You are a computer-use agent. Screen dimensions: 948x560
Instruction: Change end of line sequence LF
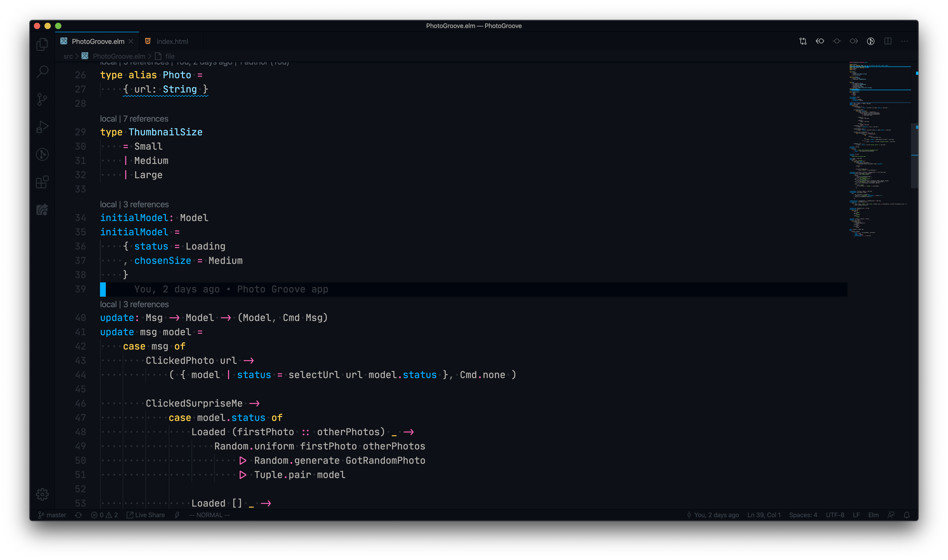click(x=856, y=515)
